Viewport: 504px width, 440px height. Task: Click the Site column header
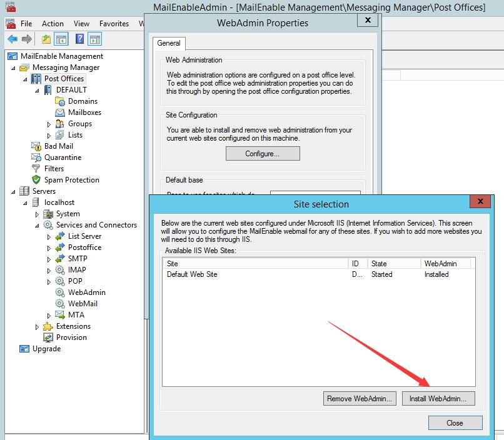[x=256, y=264]
